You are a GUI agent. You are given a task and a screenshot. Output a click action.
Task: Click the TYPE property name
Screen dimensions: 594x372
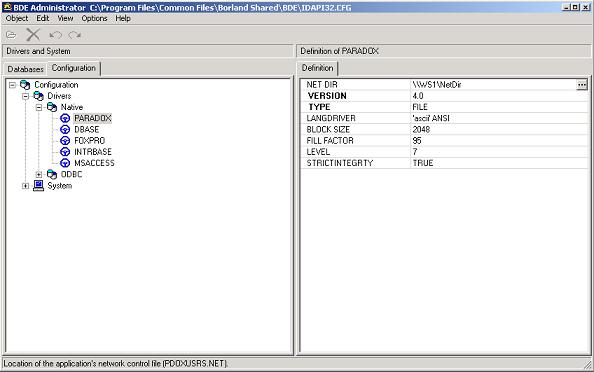tap(319, 107)
